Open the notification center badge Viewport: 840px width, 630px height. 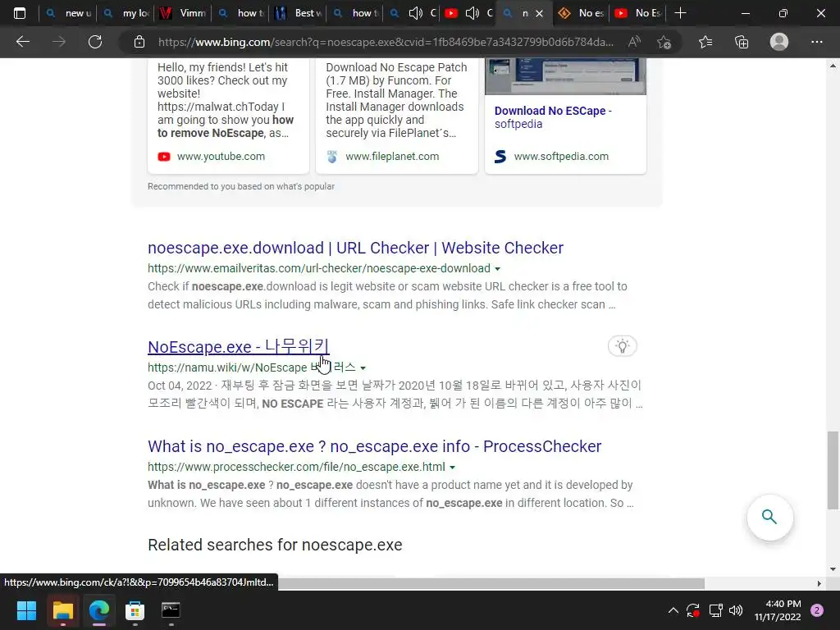(x=817, y=610)
